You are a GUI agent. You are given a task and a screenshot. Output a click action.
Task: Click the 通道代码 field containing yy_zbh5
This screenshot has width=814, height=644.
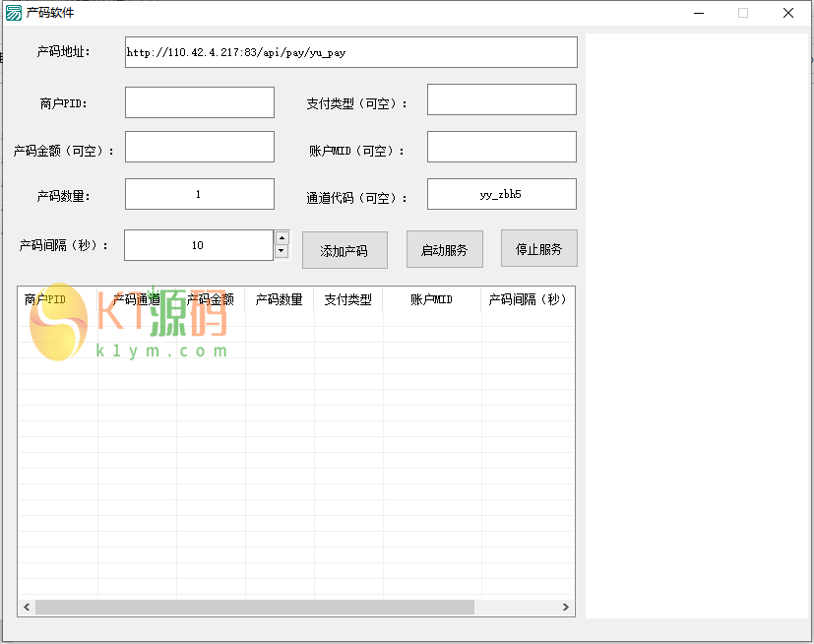click(x=501, y=194)
